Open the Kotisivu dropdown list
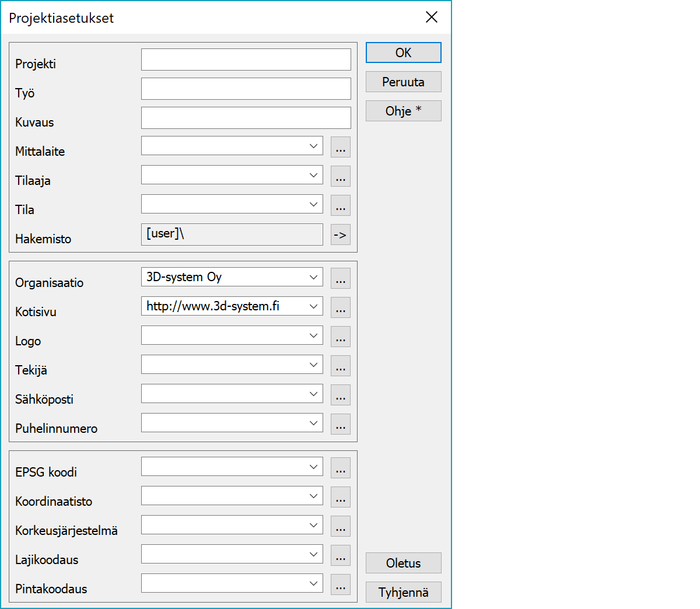Viewport: 700px width, 609px height. pos(313,306)
